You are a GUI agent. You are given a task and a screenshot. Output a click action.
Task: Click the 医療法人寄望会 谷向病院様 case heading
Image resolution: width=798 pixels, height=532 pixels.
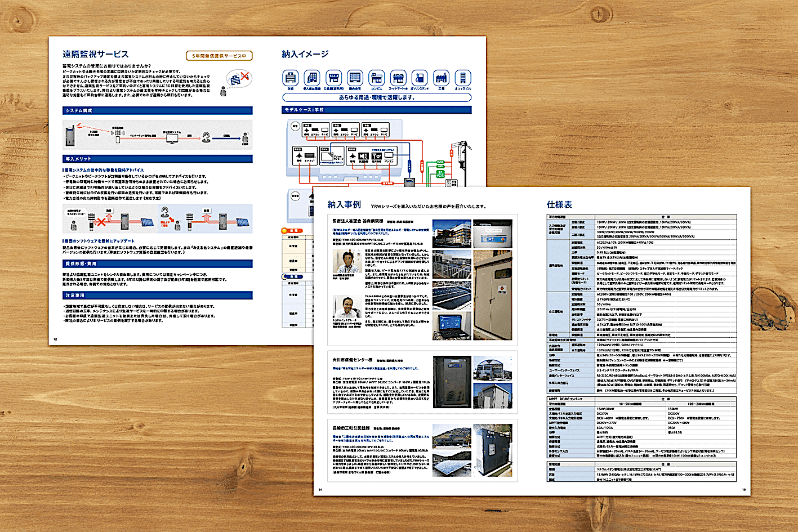pos(358,221)
